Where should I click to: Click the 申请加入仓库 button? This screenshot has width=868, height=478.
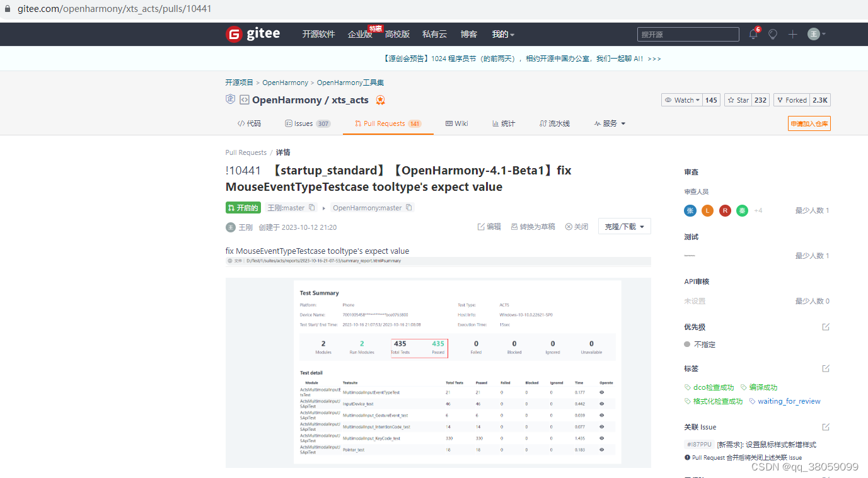(x=809, y=123)
